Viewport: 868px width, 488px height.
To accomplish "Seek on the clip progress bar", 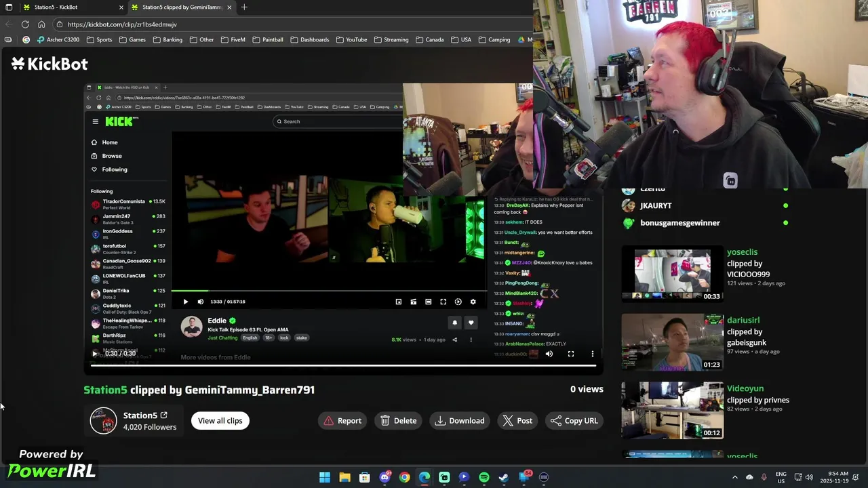I will point(343,365).
